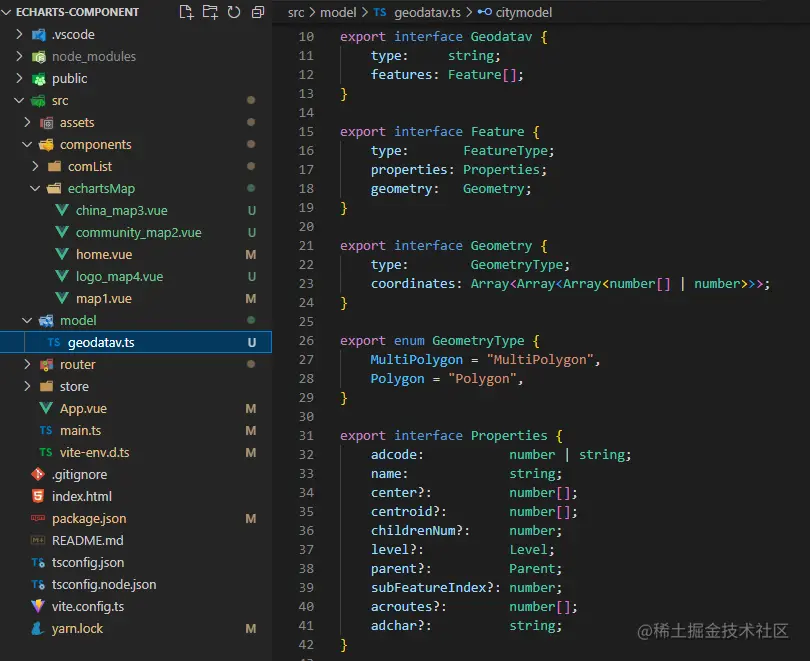The width and height of the screenshot is (810, 661).
Task: Expand the comList folder chevron
Action: click(35, 166)
